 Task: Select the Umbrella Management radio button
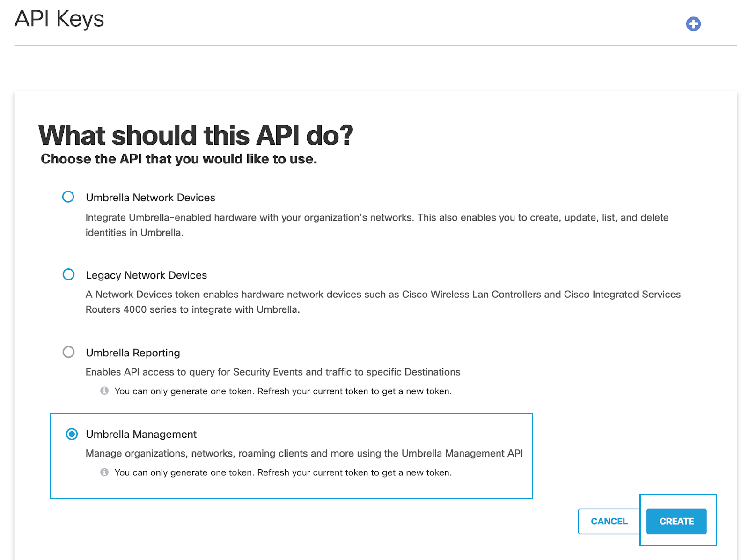coord(72,434)
